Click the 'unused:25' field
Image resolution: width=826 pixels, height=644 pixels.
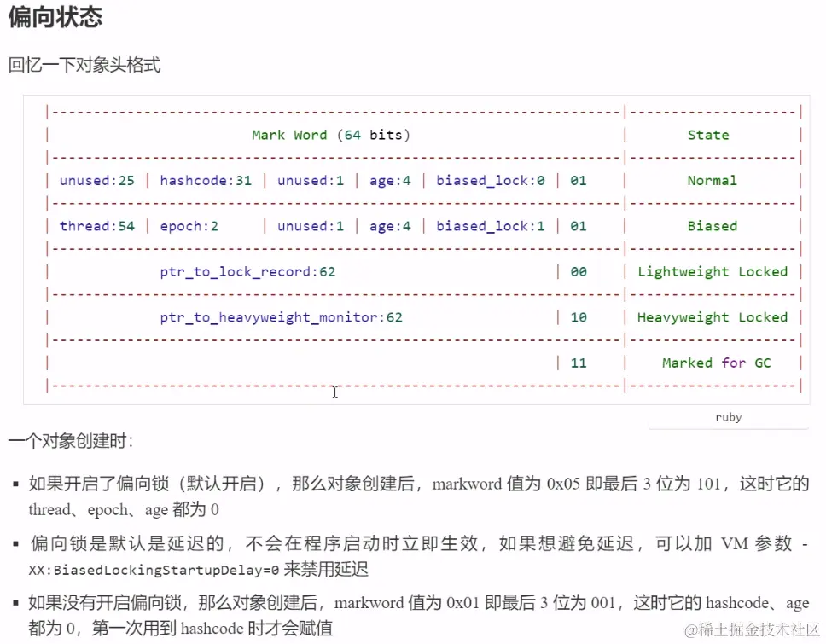click(97, 181)
